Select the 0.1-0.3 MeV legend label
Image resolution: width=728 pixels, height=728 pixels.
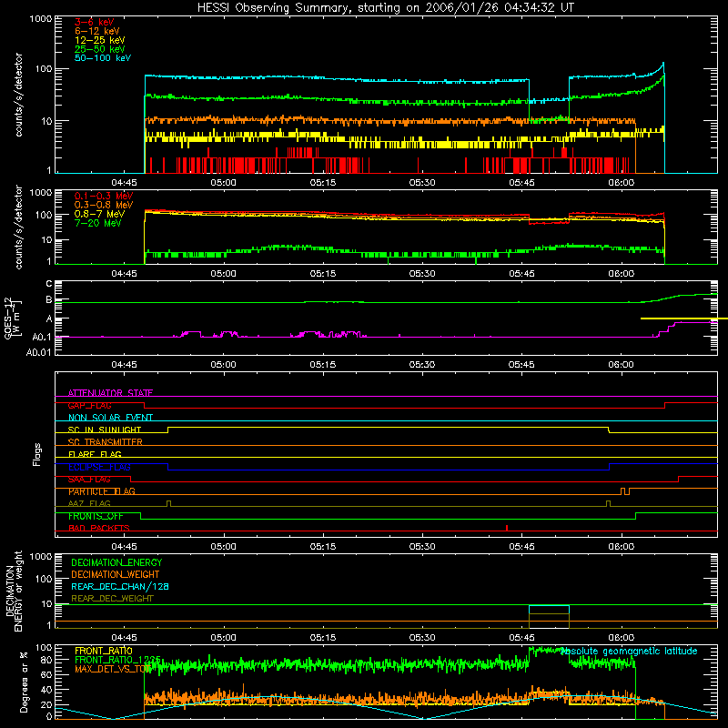click(104, 196)
